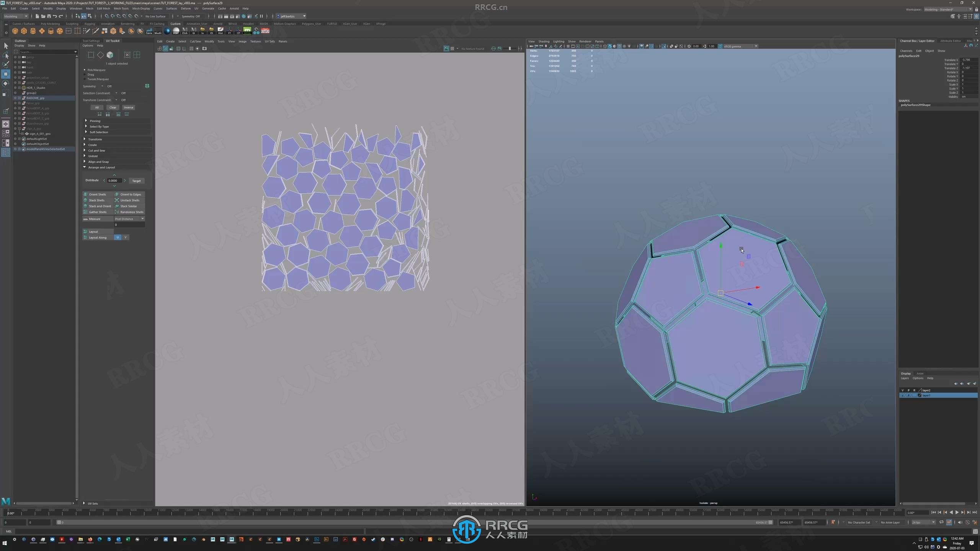
Task: Enable the Layout Along toggle
Action: tap(85, 238)
